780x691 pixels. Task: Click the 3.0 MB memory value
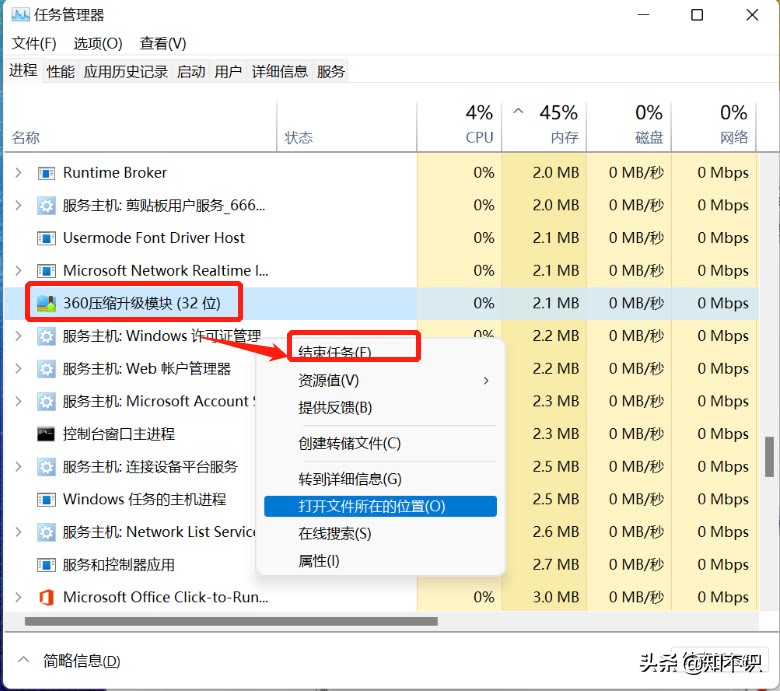point(556,597)
